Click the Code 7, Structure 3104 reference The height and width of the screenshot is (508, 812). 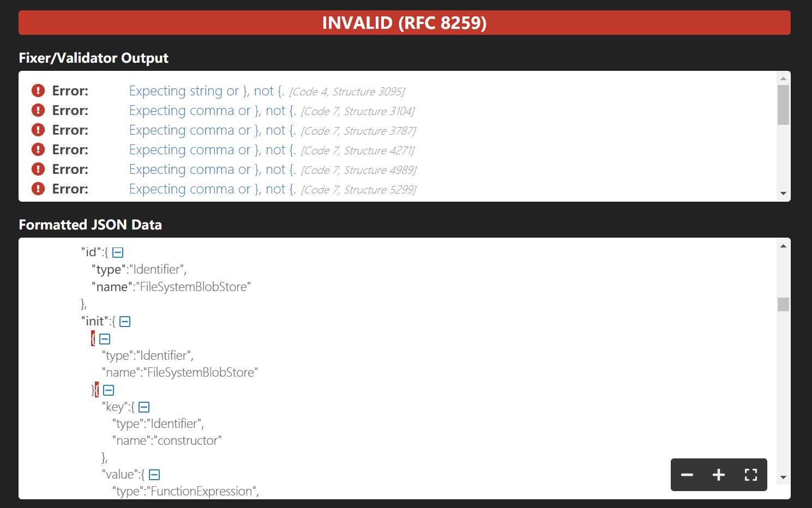click(358, 111)
